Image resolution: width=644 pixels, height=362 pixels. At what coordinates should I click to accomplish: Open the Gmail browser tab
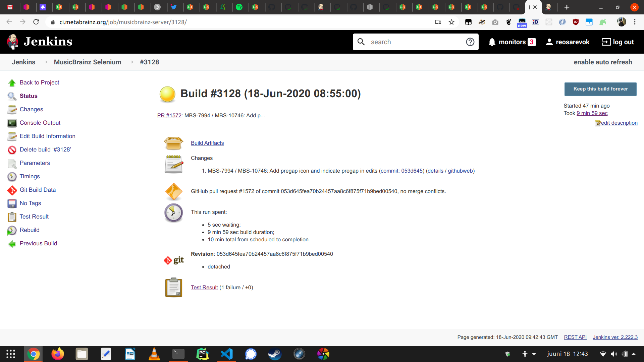point(10,7)
